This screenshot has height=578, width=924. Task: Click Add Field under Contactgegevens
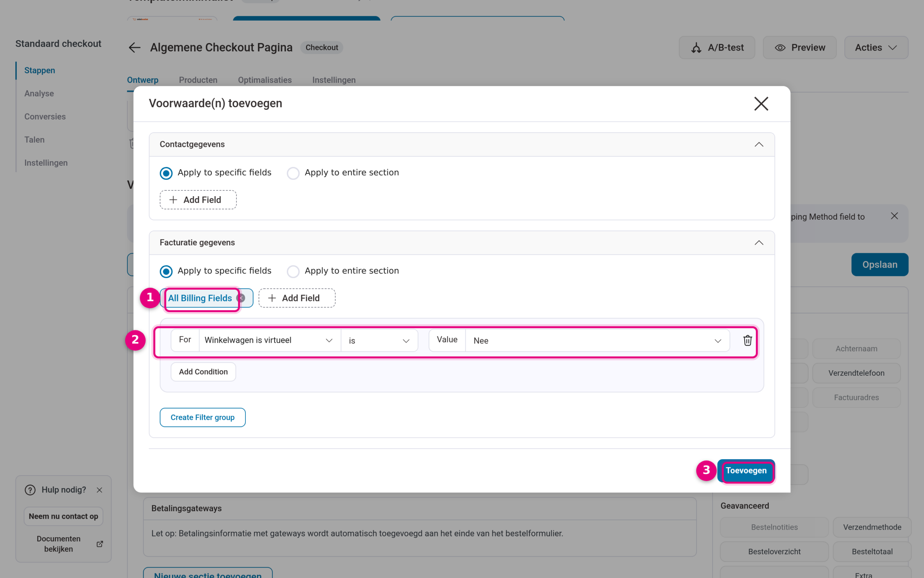198,199
